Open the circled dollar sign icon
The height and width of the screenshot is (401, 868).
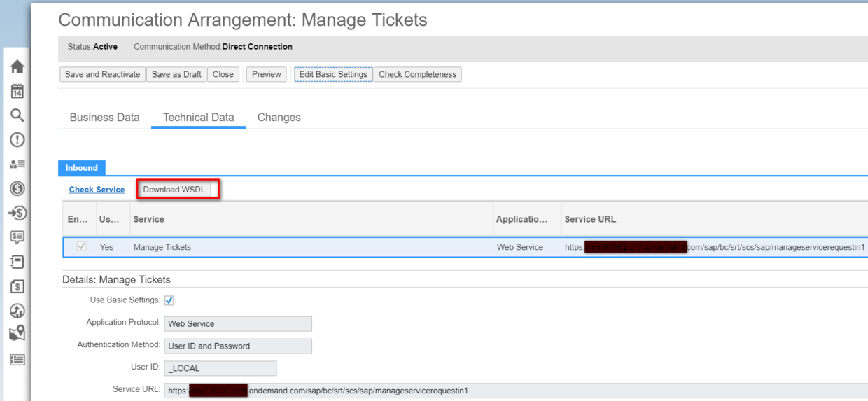coord(17,188)
